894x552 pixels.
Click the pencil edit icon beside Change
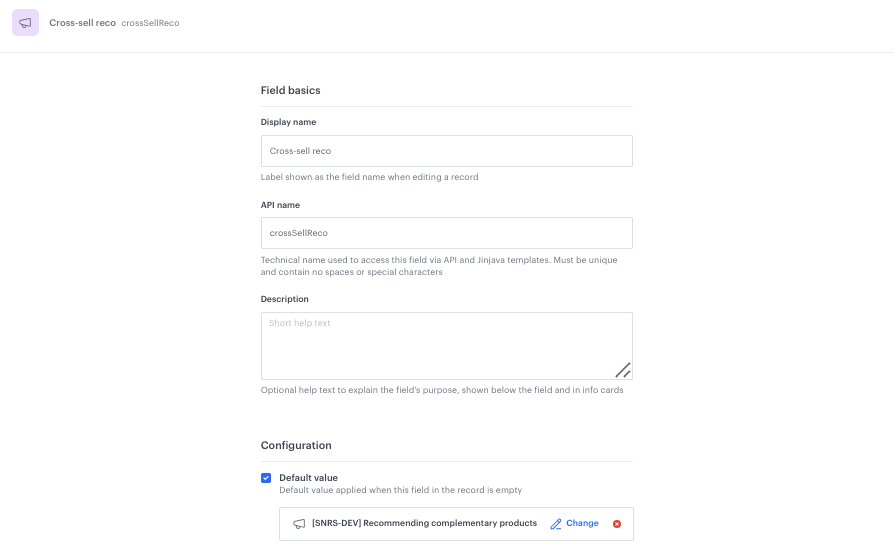pyautogui.click(x=556, y=524)
